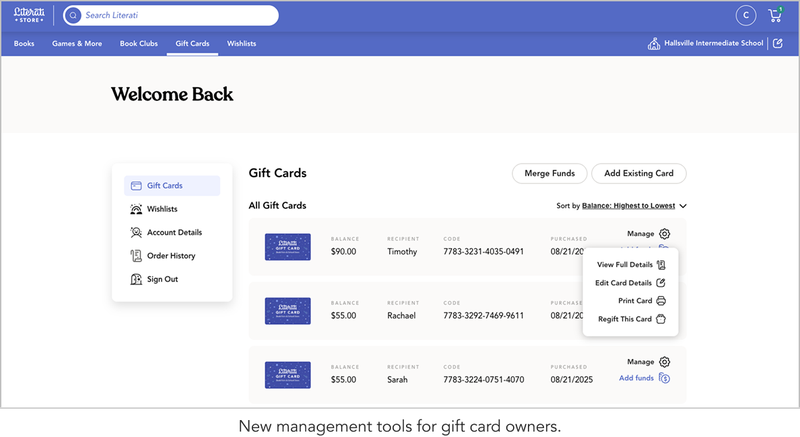Click the Order History sidebar icon
The height and width of the screenshot is (437, 800).
(136, 256)
